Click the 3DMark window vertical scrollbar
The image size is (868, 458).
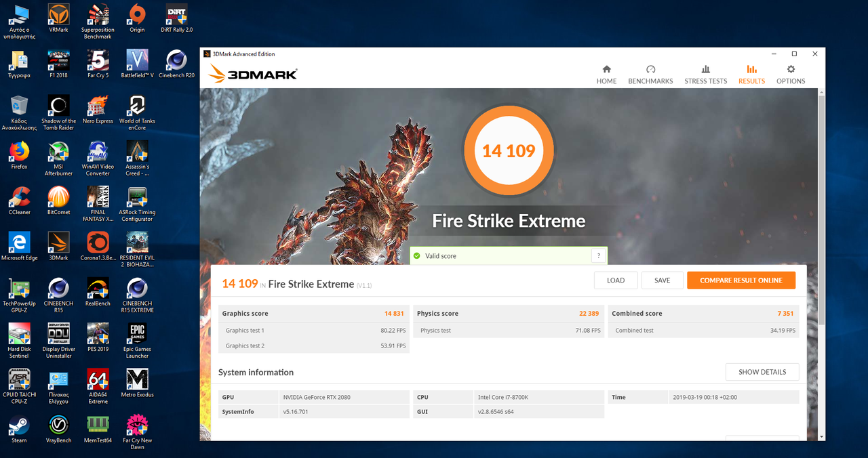(821, 209)
